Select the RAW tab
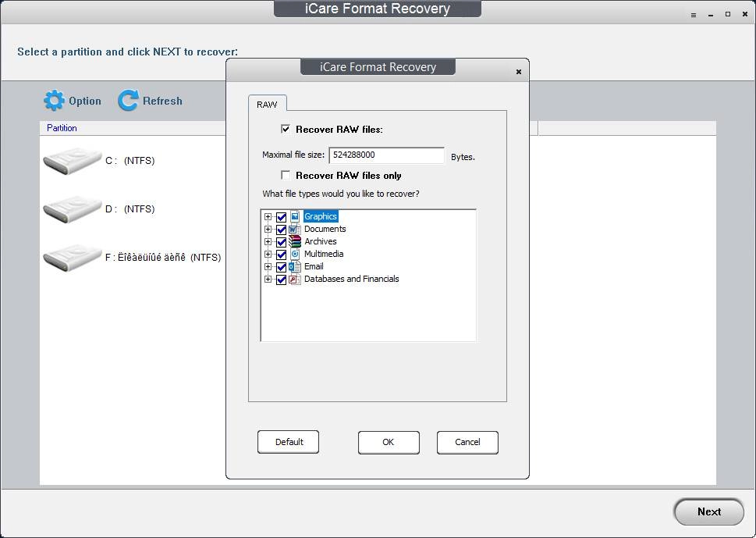Image resolution: width=756 pixels, height=538 pixels. coord(267,104)
